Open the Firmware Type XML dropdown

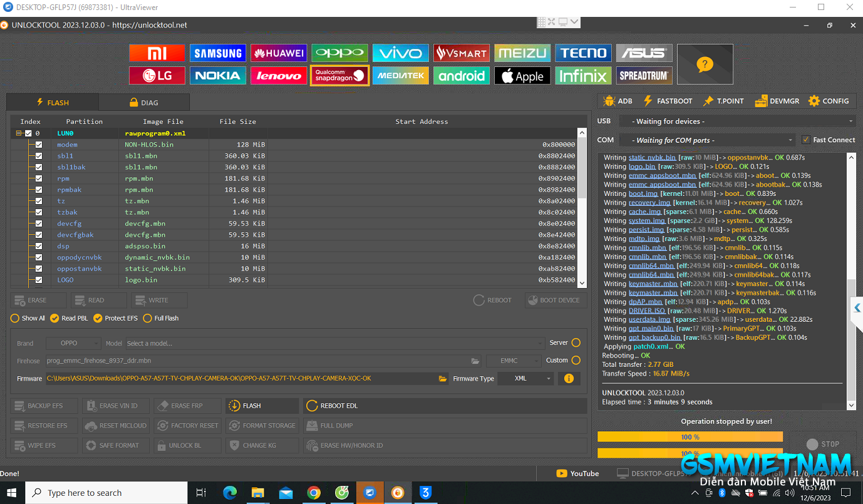tap(525, 378)
